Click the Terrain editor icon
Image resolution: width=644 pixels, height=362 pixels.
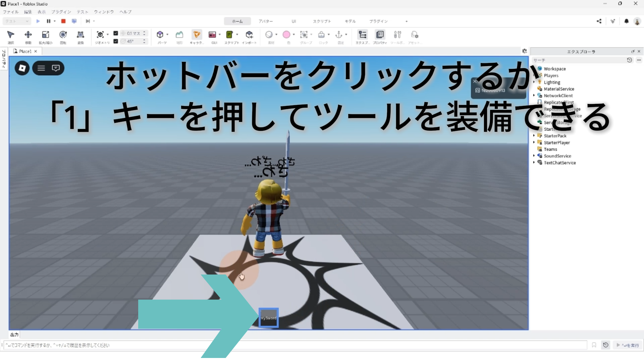[x=179, y=35]
